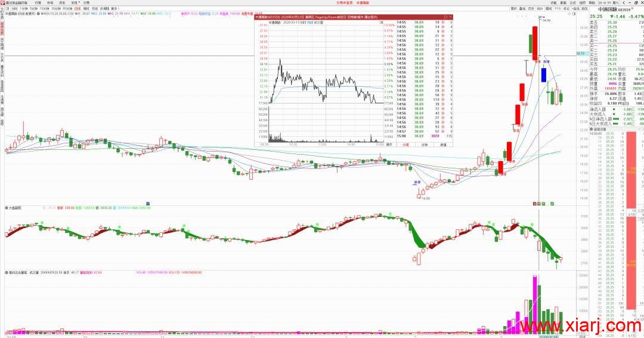Click the 14.00 low price label on the chart

(x=426, y=198)
